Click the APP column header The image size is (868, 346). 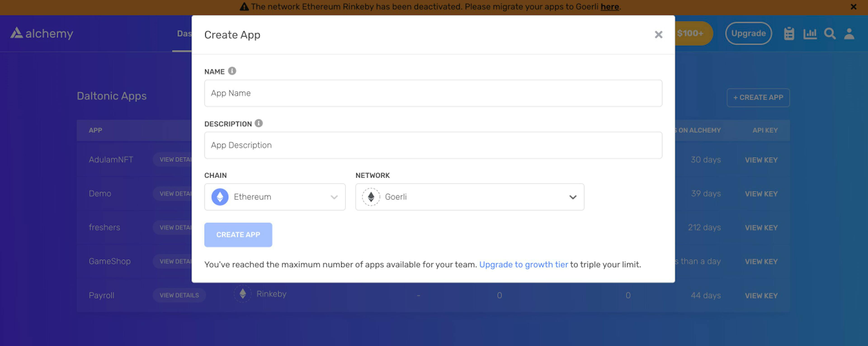pos(95,130)
